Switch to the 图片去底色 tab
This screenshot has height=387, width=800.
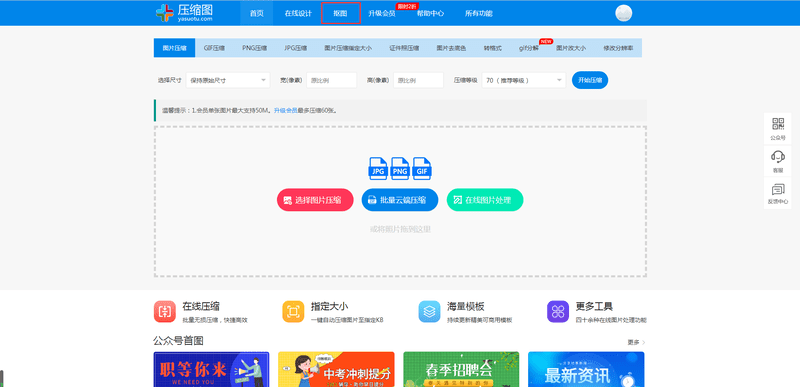(x=451, y=47)
